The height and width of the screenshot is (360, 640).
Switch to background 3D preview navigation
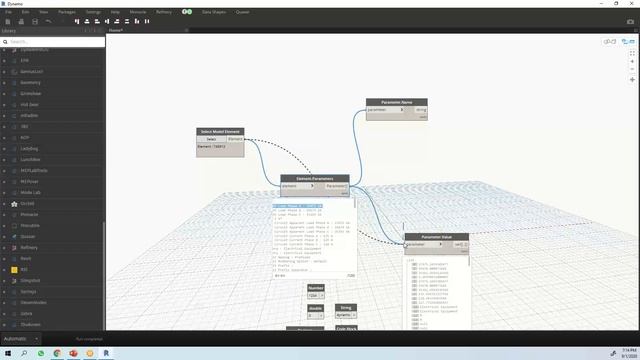(610, 42)
